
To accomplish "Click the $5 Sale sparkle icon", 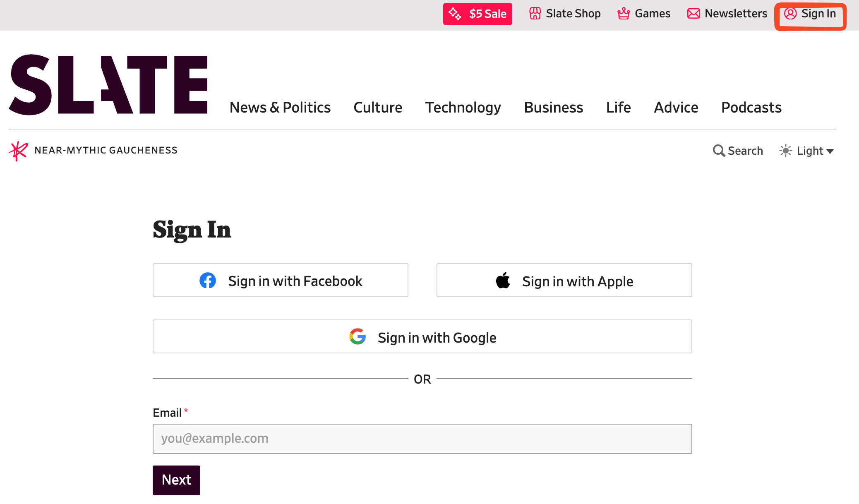I will click(x=455, y=14).
